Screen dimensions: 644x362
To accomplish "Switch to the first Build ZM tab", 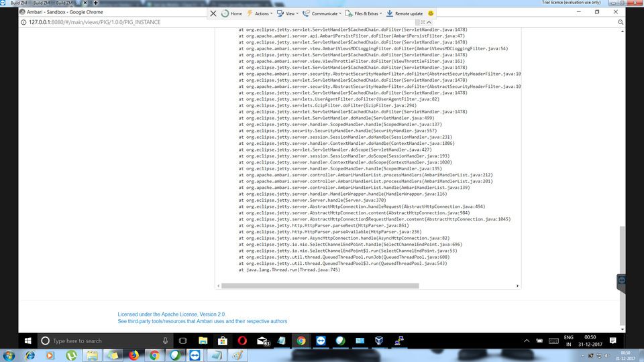I will click(x=19, y=3).
